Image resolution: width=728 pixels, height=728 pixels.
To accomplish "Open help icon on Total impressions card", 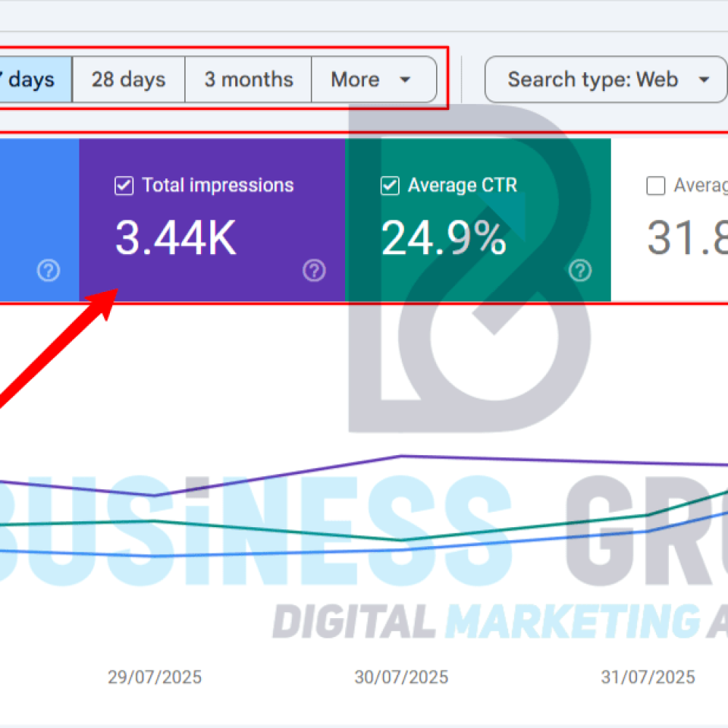I will pos(314,270).
